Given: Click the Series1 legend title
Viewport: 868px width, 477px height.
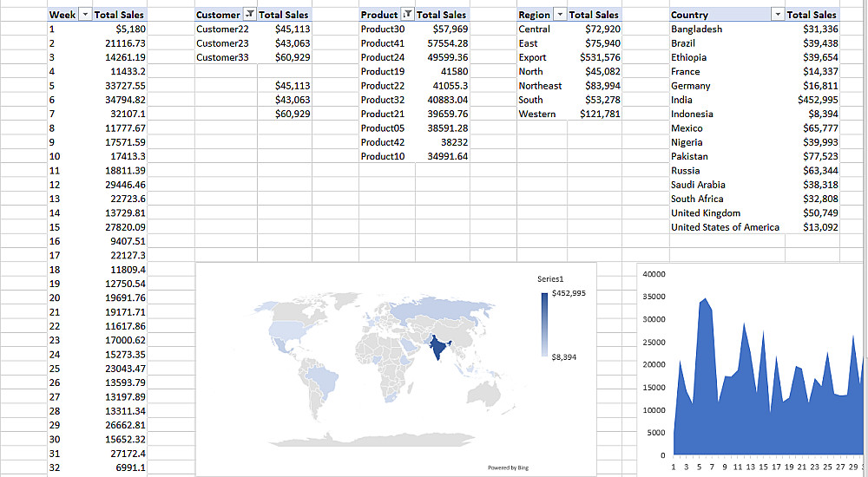Looking at the screenshot, I should (x=550, y=278).
